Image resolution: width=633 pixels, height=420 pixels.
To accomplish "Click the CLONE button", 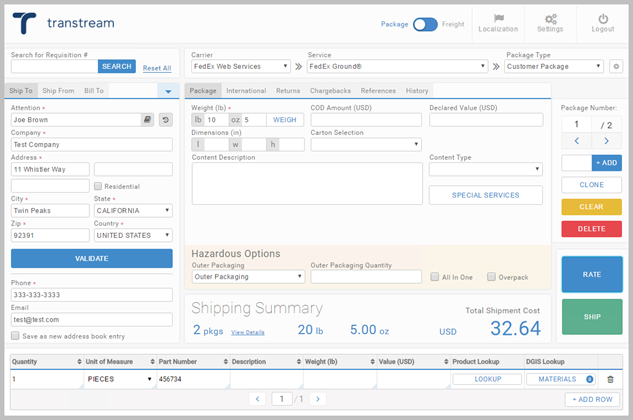I will tap(591, 185).
